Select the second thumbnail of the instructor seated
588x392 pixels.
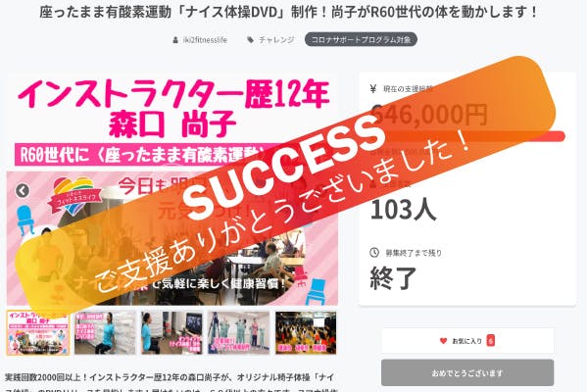point(106,333)
